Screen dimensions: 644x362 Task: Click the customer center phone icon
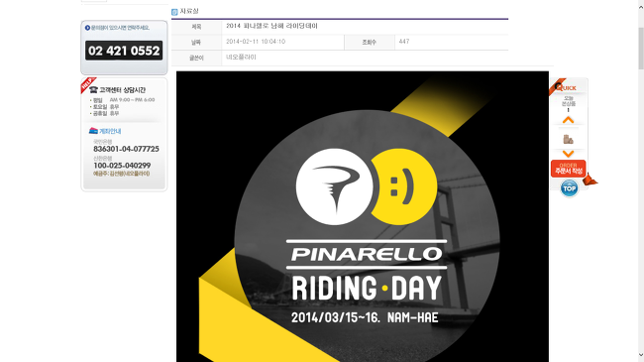point(94,89)
